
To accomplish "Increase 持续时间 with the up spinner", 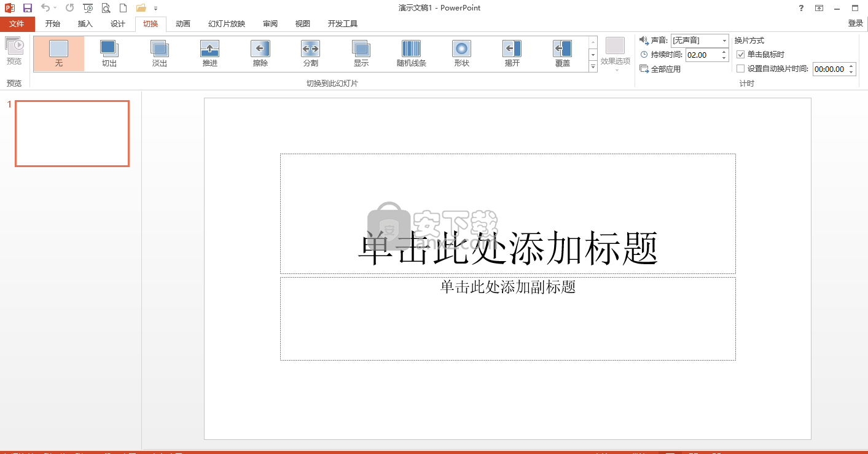I will [x=724, y=52].
